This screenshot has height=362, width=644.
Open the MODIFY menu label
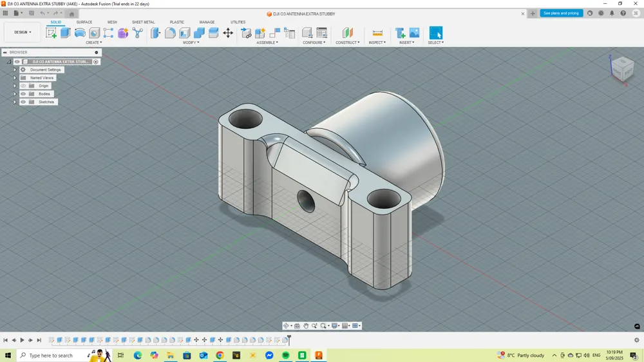point(191,43)
